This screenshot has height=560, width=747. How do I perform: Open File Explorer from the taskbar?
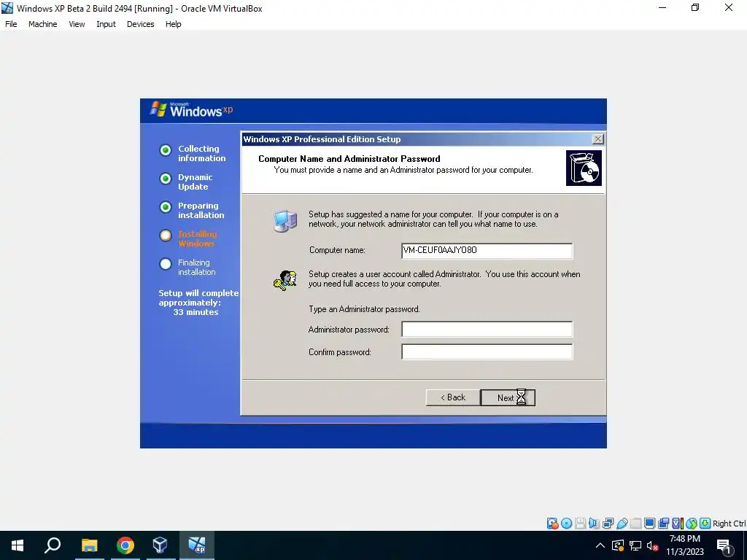tap(89, 545)
